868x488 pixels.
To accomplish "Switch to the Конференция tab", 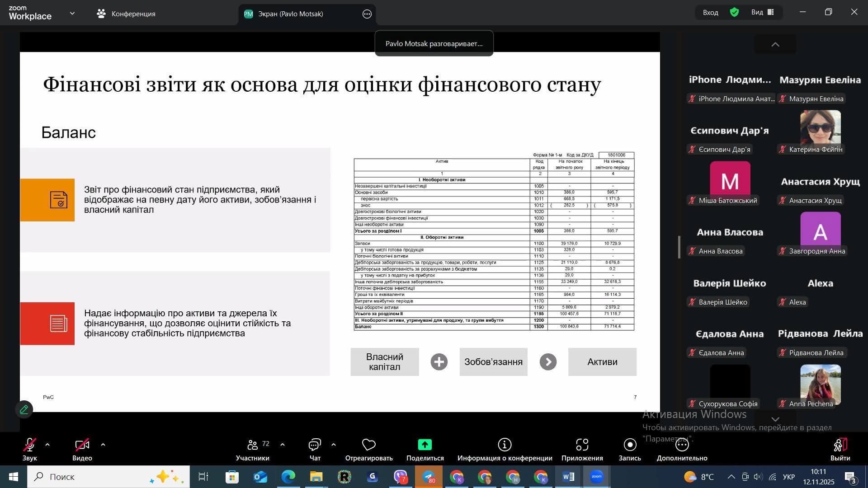I will coord(126,14).
